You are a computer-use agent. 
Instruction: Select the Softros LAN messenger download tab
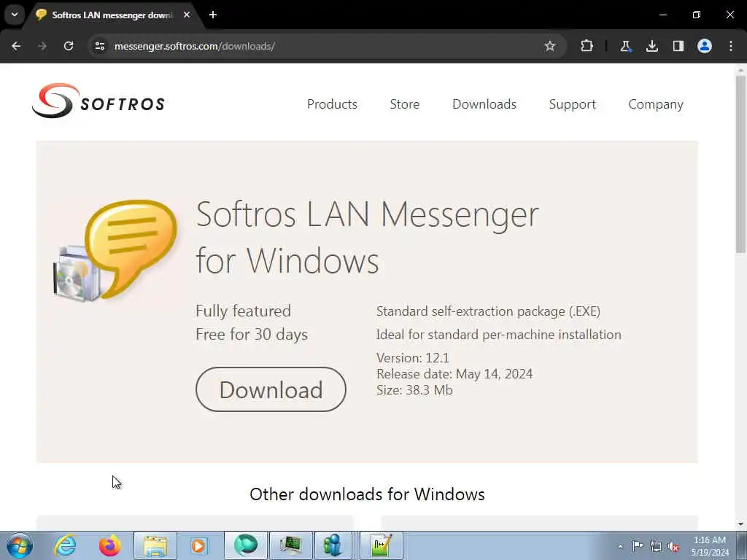[x=113, y=15]
